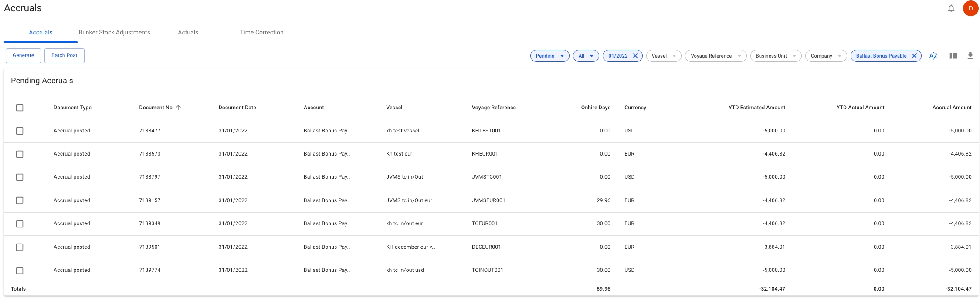Check the select-all header checkbox
This screenshot has height=298, width=980.
coord(20,108)
